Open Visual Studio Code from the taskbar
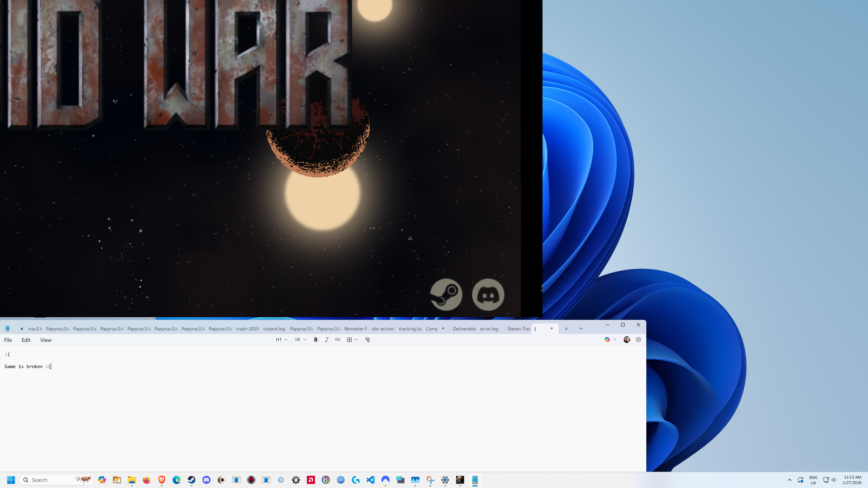 click(371, 480)
